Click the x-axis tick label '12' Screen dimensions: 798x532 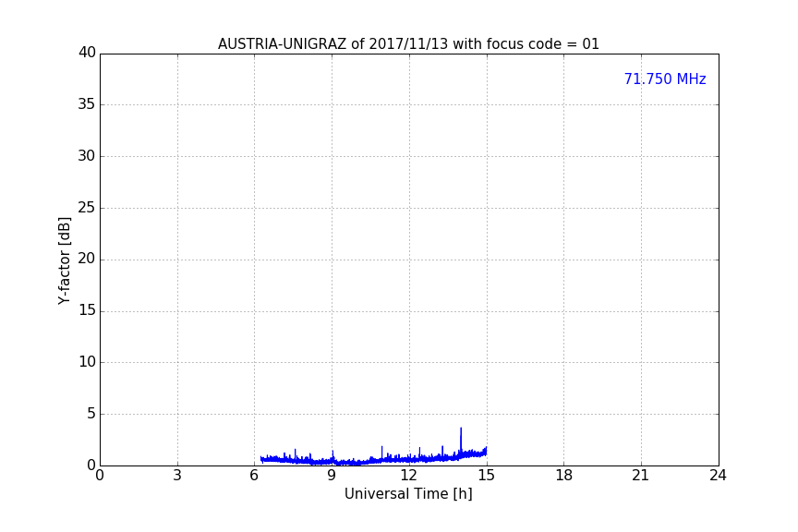tap(409, 476)
